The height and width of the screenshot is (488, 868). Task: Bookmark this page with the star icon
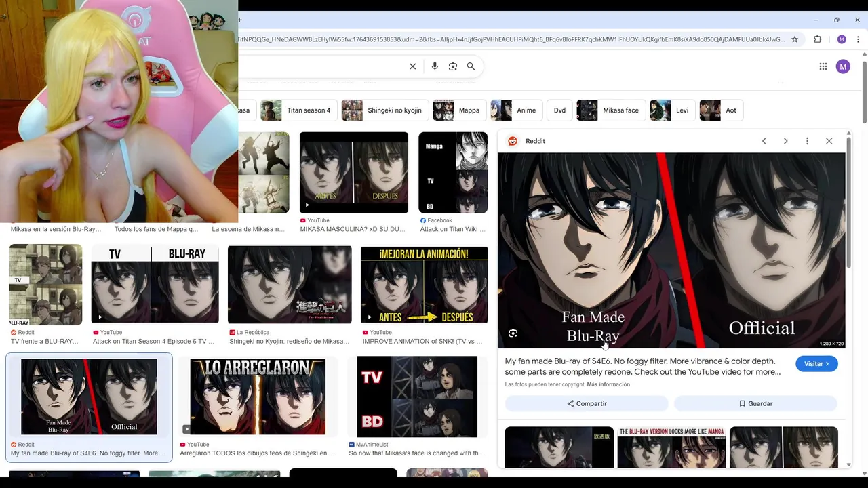pos(795,39)
